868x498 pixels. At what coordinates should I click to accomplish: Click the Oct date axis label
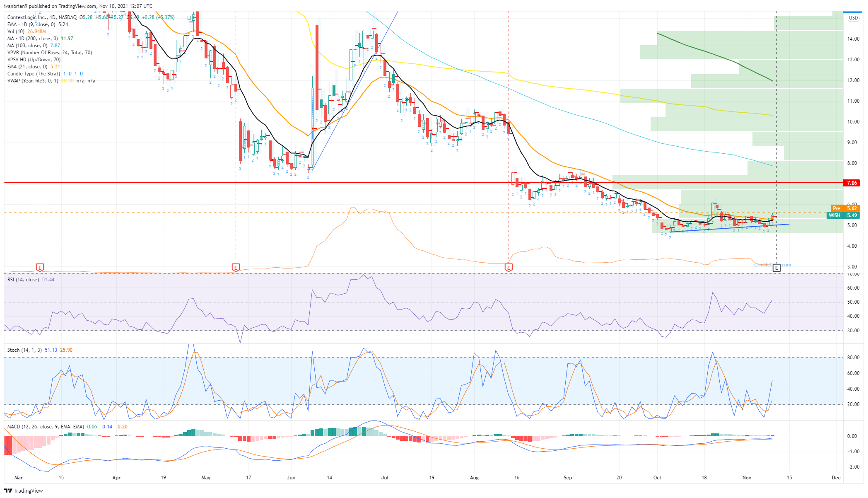click(x=657, y=478)
